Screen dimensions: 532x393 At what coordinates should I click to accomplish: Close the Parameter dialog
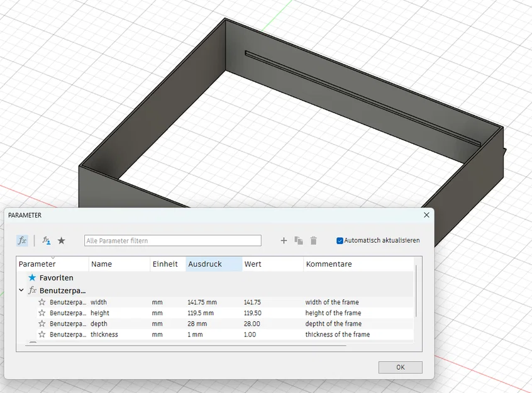[426, 215]
